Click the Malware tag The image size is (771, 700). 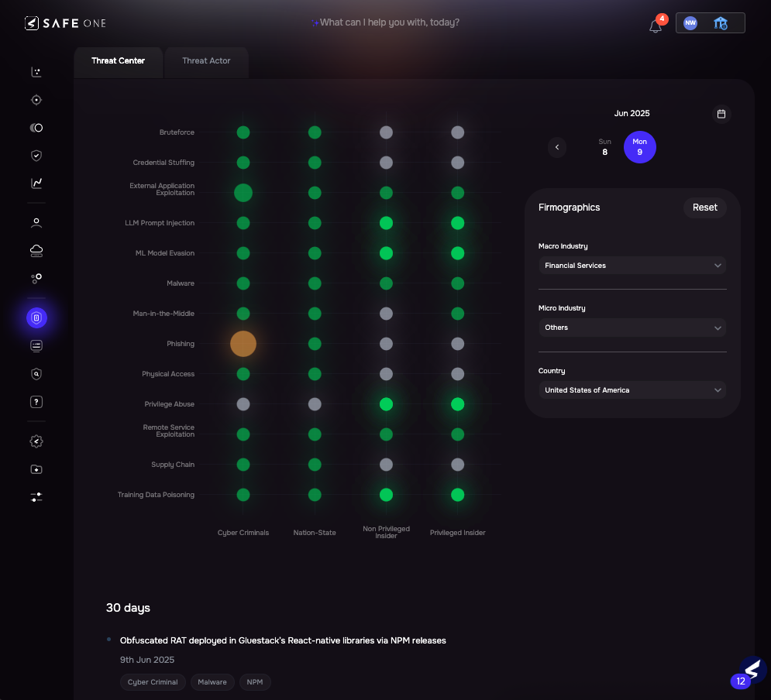[212, 682]
